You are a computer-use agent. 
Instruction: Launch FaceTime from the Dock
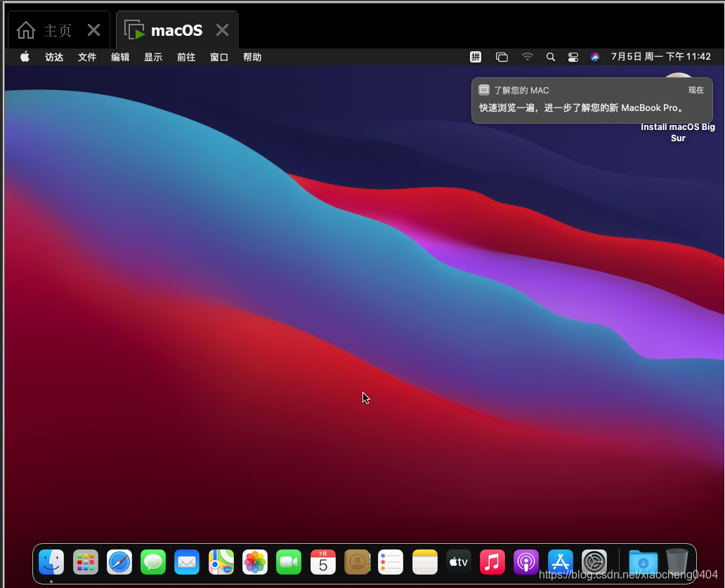coord(289,562)
